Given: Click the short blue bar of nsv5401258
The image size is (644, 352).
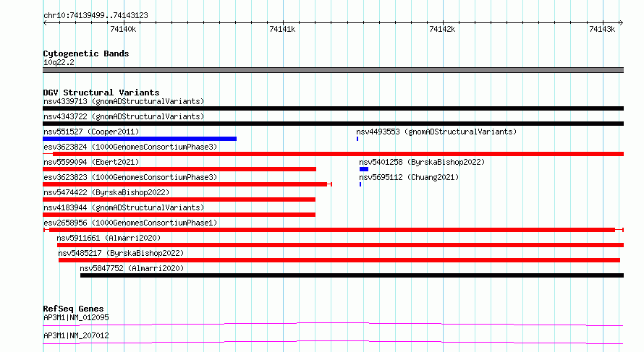Looking at the screenshot, I should coord(364,169).
